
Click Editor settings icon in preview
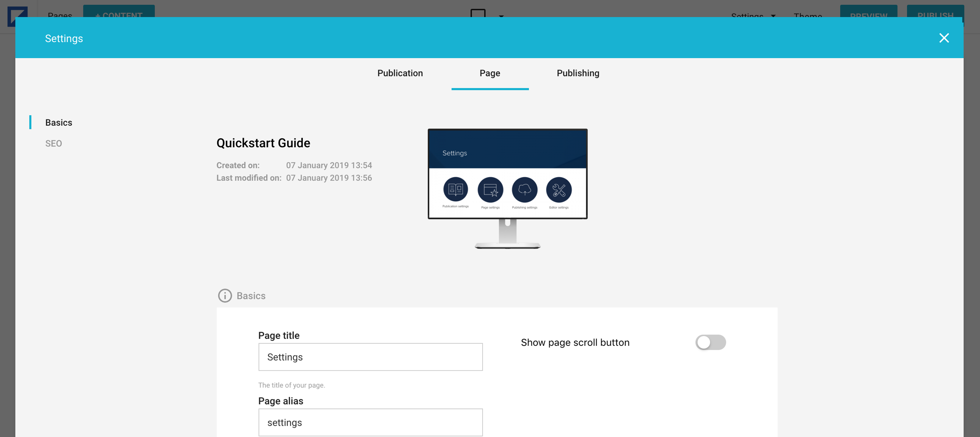click(x=559, y=190)
